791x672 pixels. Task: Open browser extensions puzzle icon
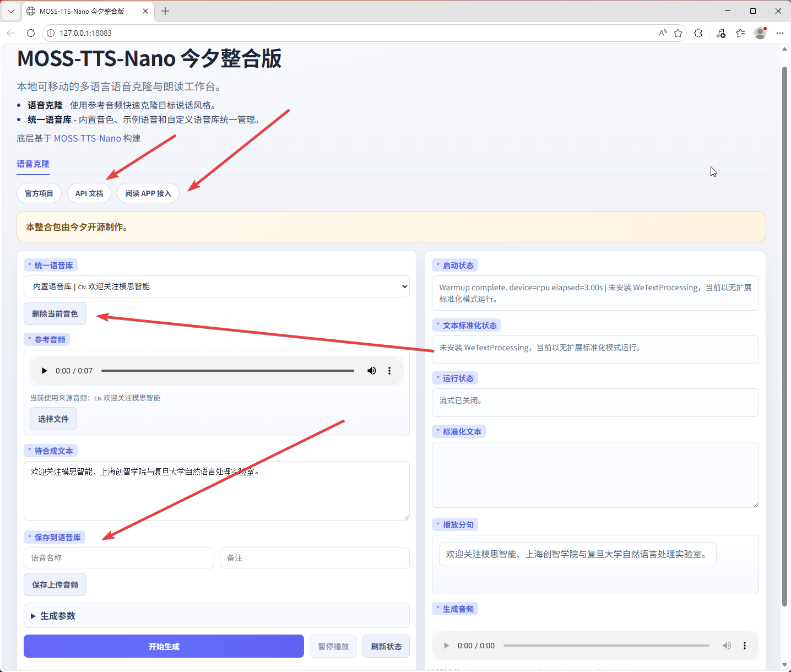(x=698, y=33)
